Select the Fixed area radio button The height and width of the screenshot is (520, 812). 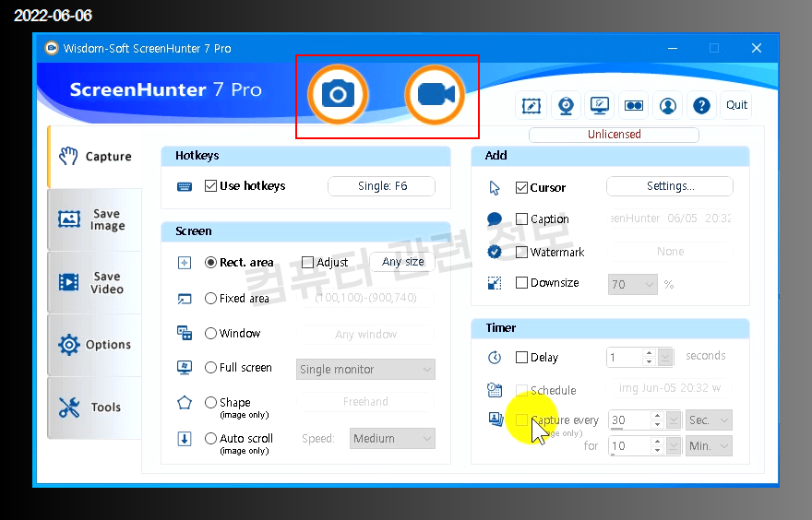pos(210,298)
